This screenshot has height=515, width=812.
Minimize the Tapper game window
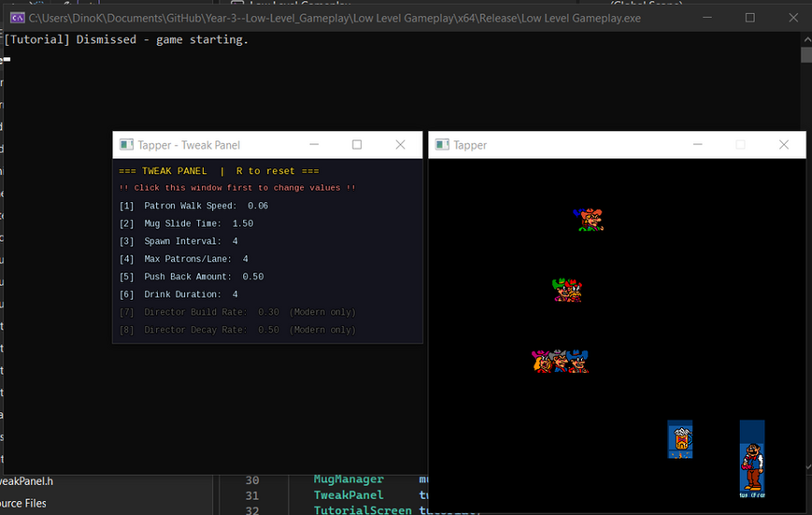698,145
